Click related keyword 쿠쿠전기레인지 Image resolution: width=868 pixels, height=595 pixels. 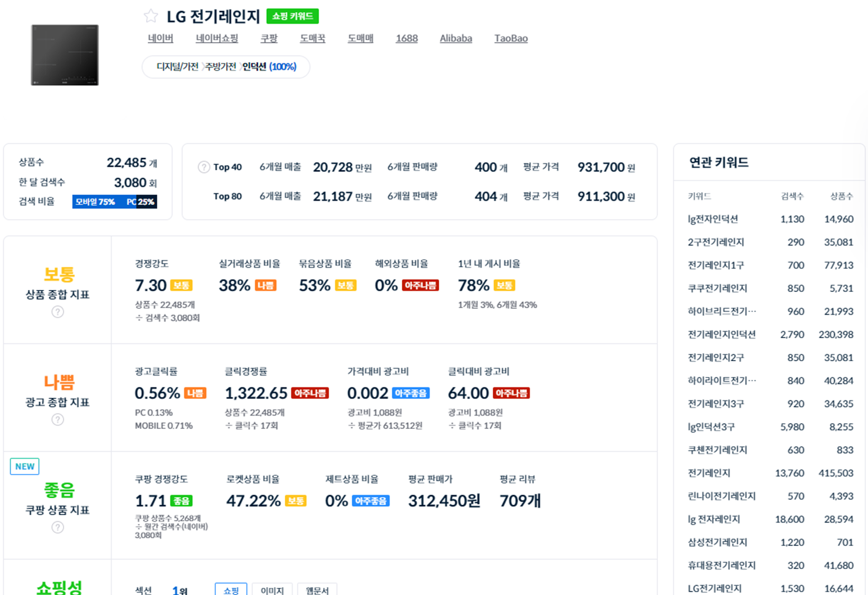coord(718,288)
